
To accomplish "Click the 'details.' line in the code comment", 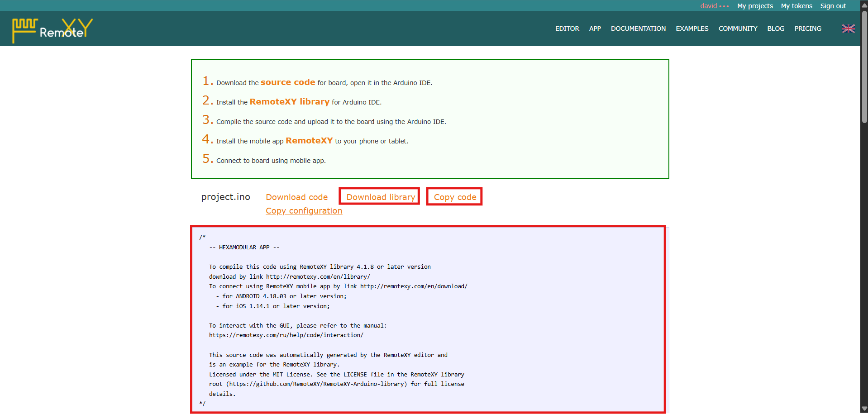I will 222,394.
